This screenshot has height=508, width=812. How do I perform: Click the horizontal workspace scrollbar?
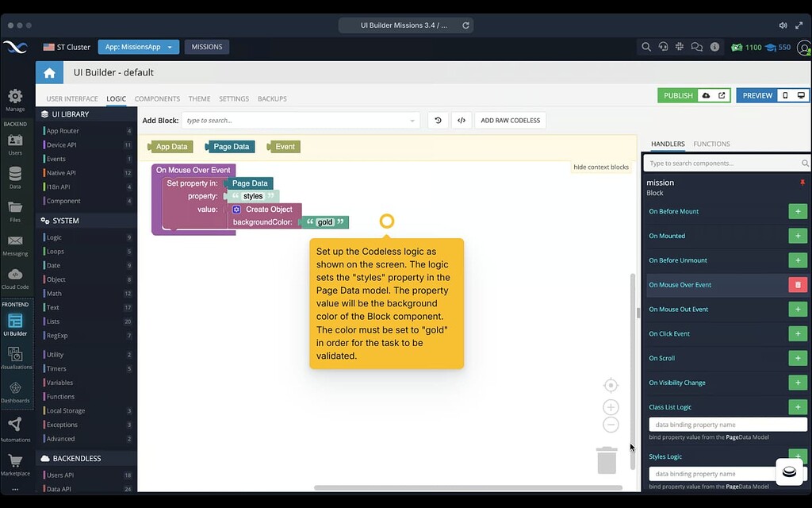tap(468, 488)
